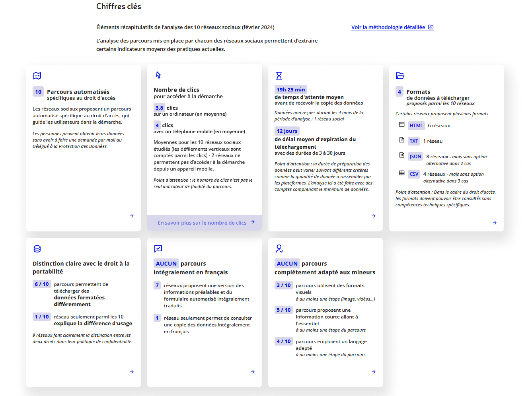Viewport: 532px width, 396px height.
Task: Click the external page icon beside methodology link
Action: coord(431,27)
